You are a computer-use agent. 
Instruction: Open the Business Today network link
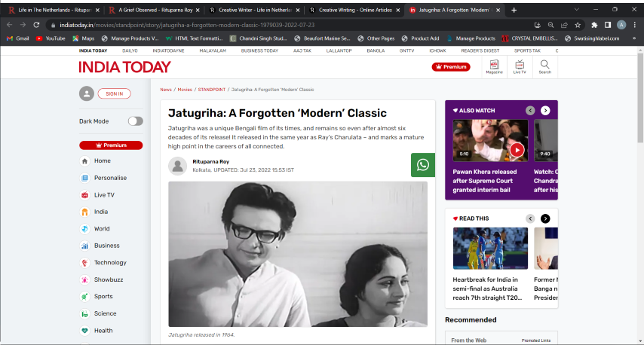259,51
